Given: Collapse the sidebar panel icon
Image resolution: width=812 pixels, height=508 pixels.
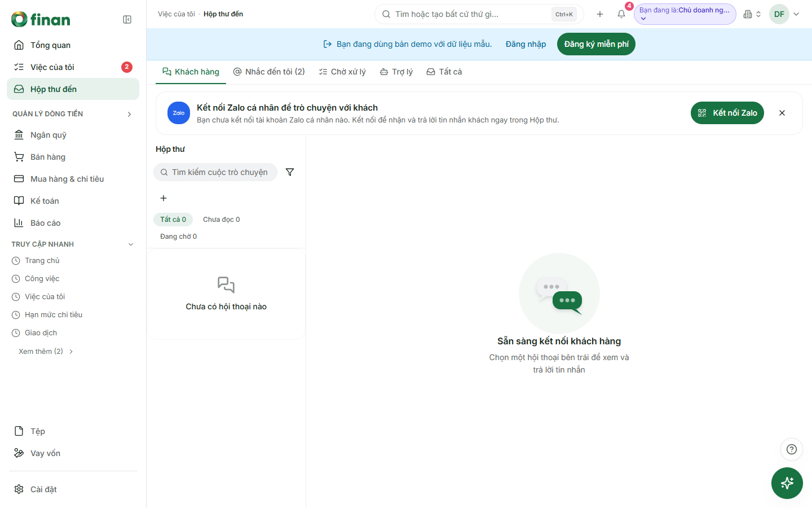Looking at the screenshot, I should pyautogui.click(x=127, y=20).
